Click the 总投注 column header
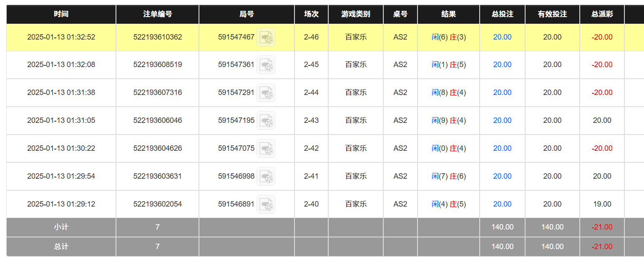The image size is (644, 262). pyautogui.click(x=502, y=14)
